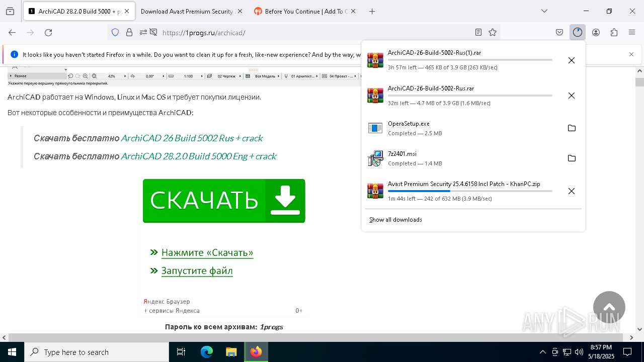Cancel Avast Premium Security zip download
This screenshot has height=362, width=644.
coord(572,191)
